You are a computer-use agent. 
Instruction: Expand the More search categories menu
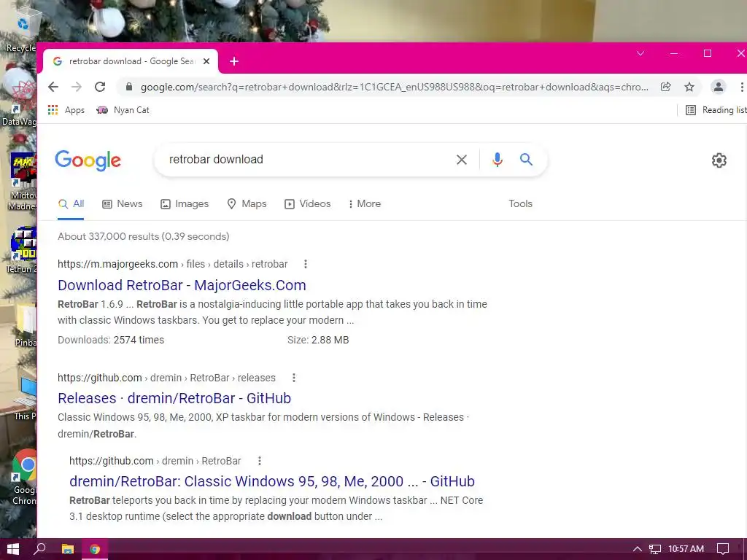pyautogui.click(x=365, y=204)
